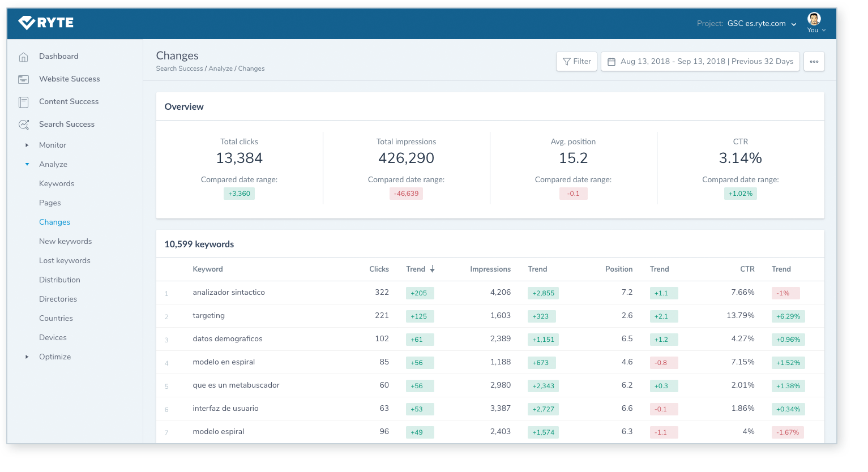Open the Project GSC es.ryte.com dropdown
Screen dimensions: 868x472
pos(747,24)
